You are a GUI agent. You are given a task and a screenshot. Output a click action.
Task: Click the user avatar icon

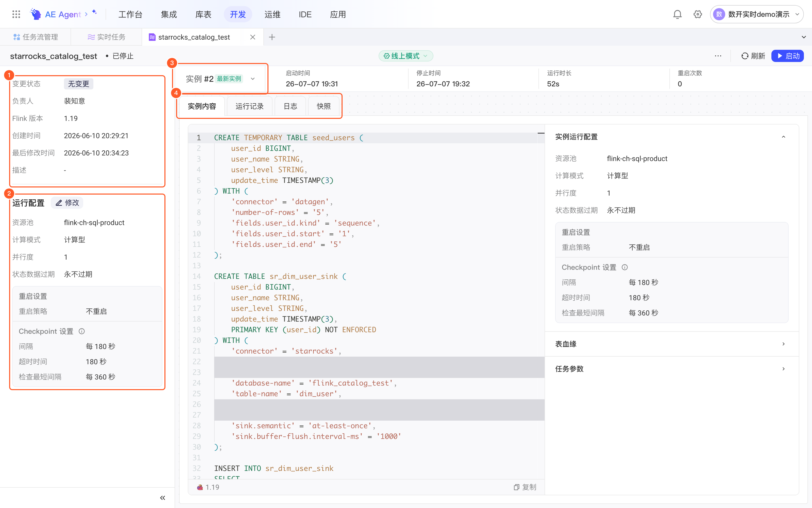point(719,14)
